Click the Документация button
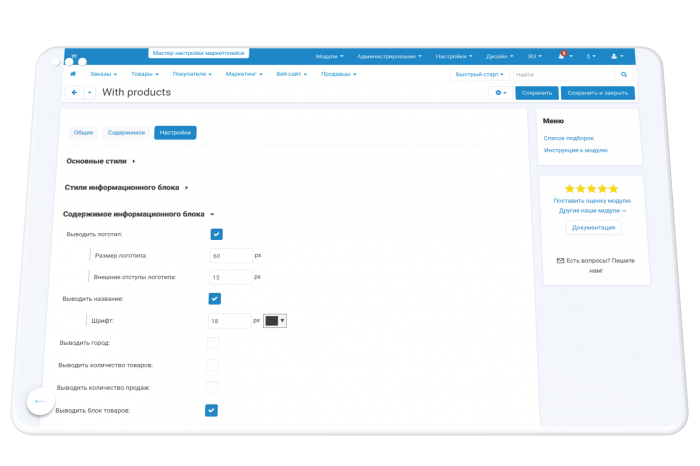 click(x=593, y=228)
